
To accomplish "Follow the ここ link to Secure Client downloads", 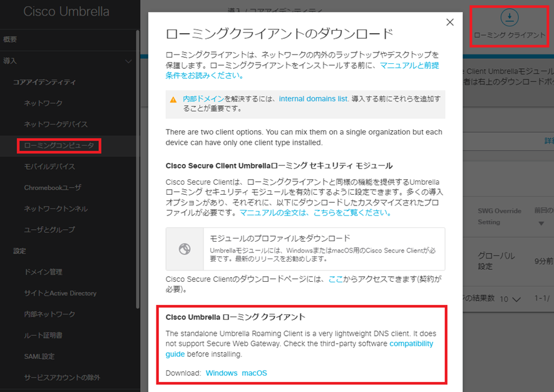I will [336, 279].
